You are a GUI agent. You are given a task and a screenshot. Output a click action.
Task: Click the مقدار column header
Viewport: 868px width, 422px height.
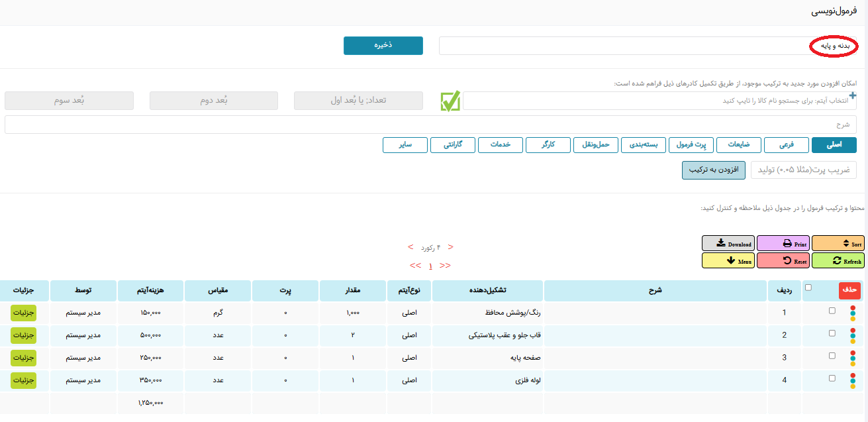(353, 291)
